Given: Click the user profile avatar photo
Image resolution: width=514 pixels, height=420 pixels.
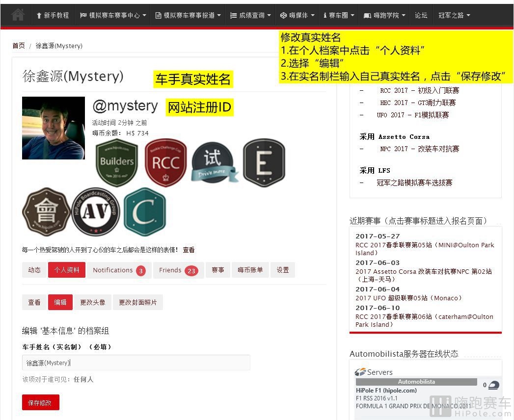Looking at the screenshot, I should pos(54,128).
